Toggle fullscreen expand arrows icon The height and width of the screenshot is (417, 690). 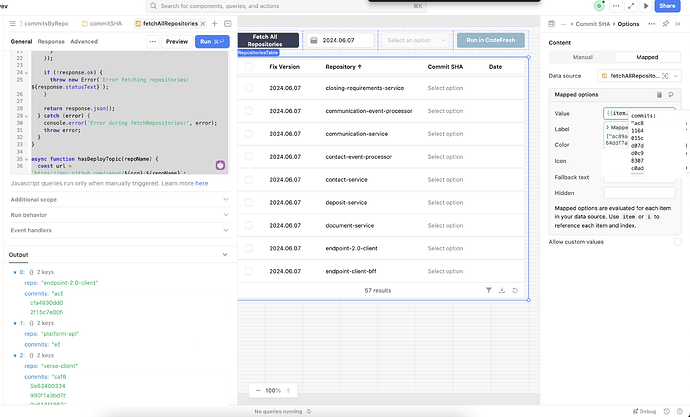pos(631,6)
